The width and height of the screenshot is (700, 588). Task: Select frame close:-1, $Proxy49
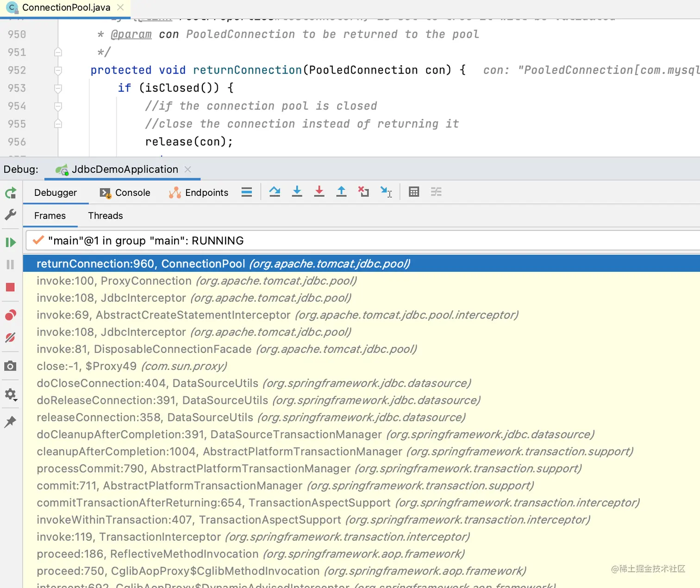[361, 366]
